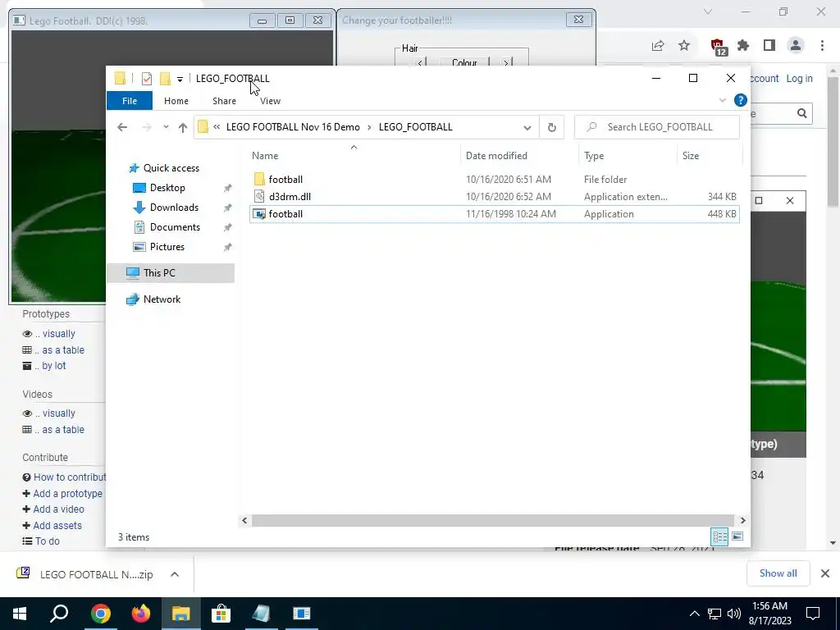Select Network in navigation pane
The image size is (840, 630).
[162, 299]
